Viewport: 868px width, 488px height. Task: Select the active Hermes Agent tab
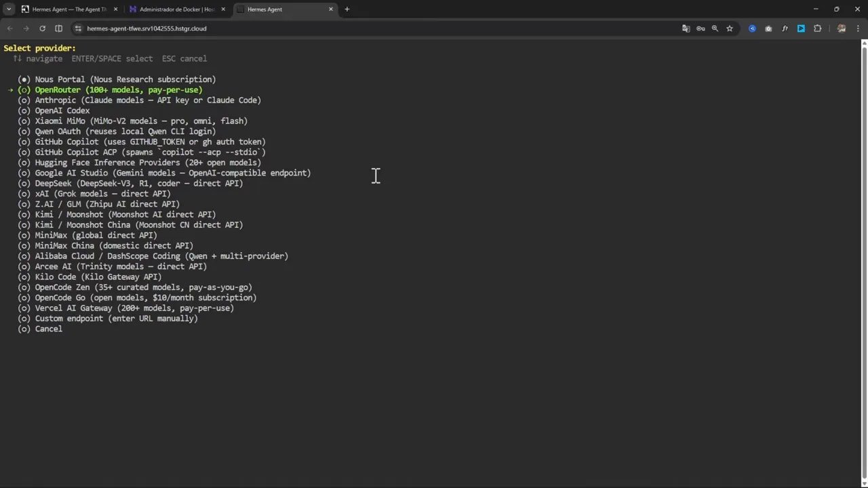click(x=285, y=9)
